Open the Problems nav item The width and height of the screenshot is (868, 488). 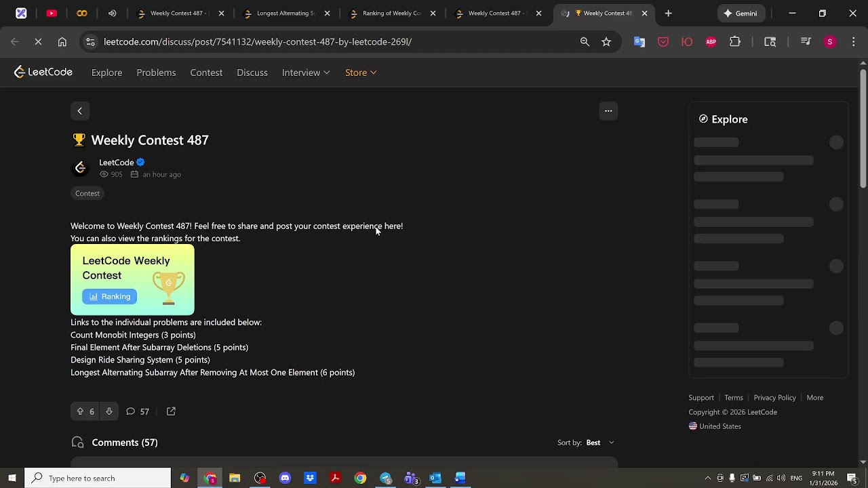tap(156, 73)
